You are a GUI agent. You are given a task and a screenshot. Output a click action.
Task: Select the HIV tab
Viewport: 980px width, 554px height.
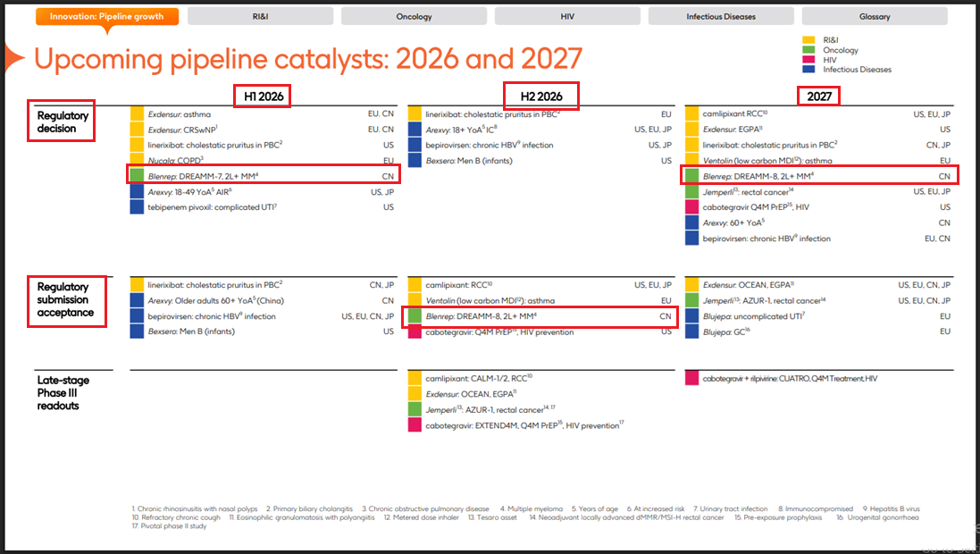click(x=567, y=16)
